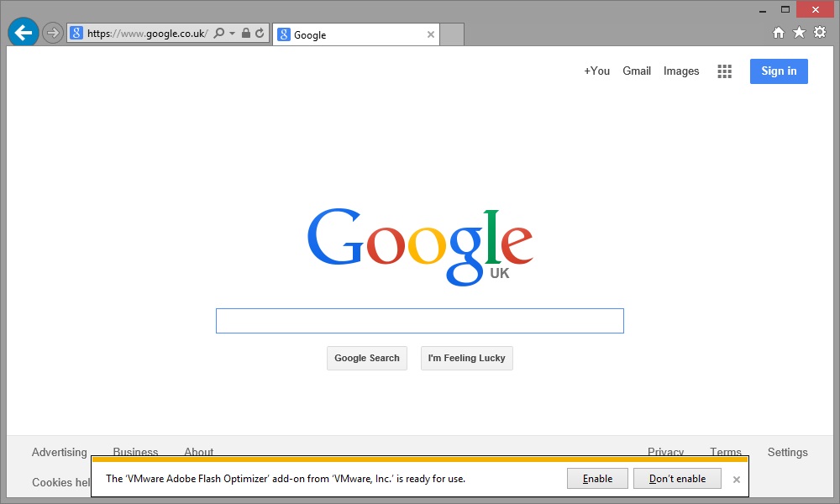
Task: Open the +You link
Action: point(596,71)
